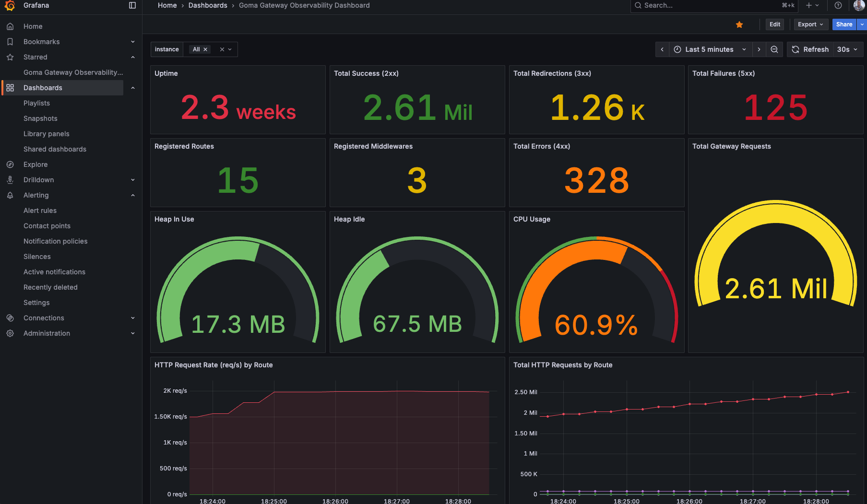Open the user profile avatar
The width and height of the screenshot is (867, 504).
[x=859, y=5]
